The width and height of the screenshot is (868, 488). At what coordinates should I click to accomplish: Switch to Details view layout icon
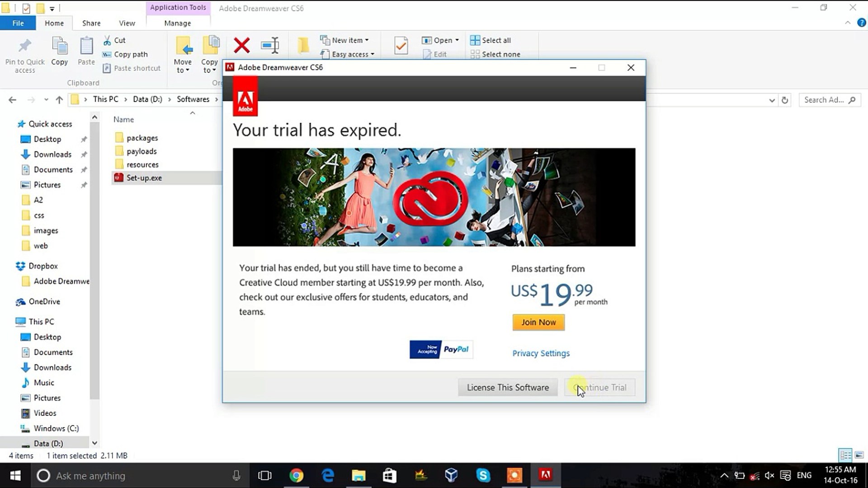pyautogui.click(x=845, y=455)
